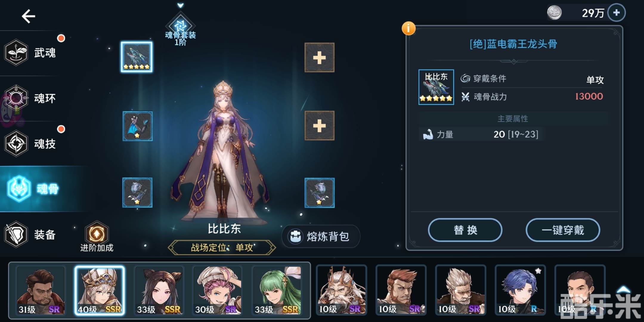Image resolution: width=644 pixels, height=322 pixels.
Task: Switch to the 武魂 tab
Action: point(33,53)
